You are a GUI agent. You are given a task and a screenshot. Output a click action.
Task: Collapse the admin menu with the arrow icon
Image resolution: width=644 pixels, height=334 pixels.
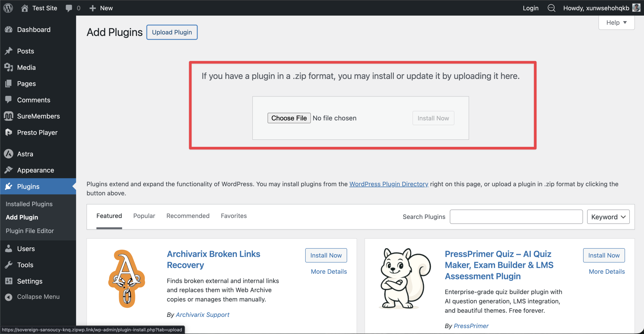(x=9, y=297)
